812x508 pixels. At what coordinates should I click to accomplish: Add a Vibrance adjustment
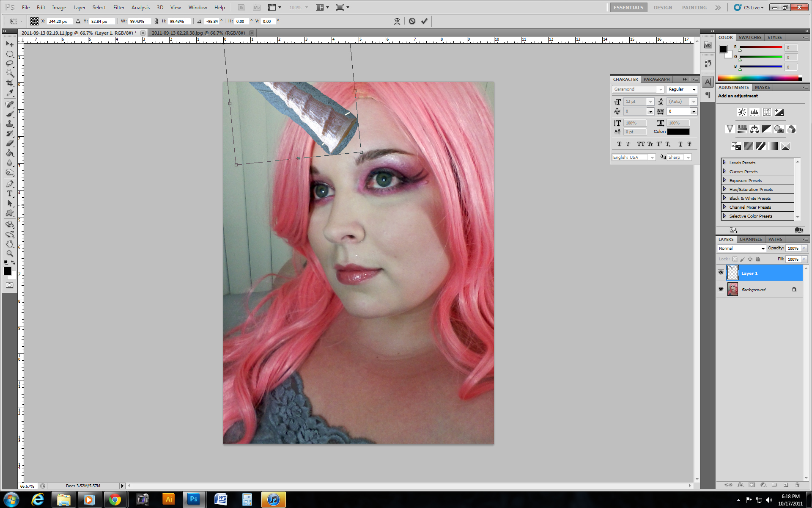[730, 129]
